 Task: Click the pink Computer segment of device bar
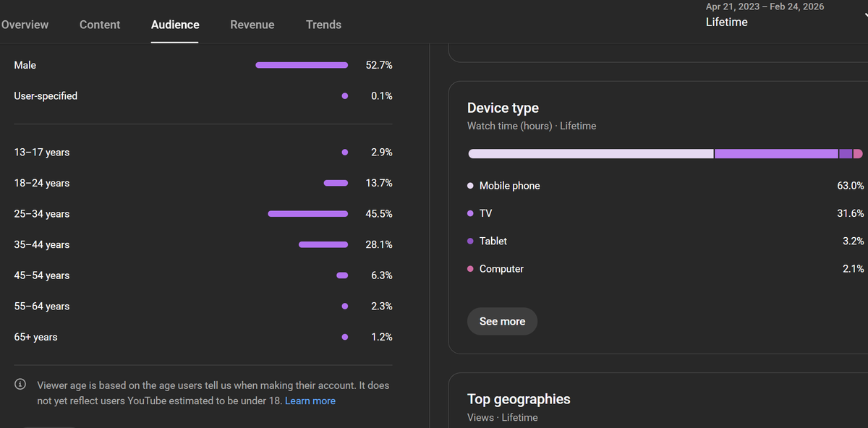(x=858, y=154)
